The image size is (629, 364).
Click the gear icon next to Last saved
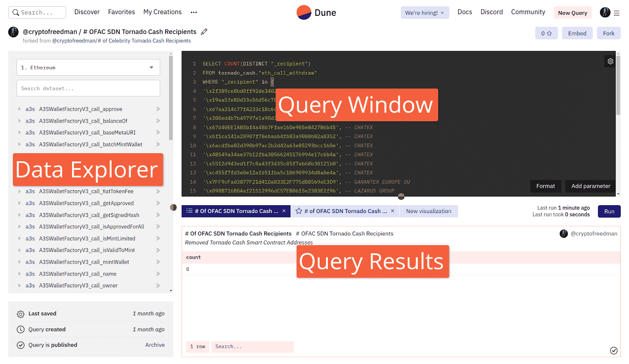point(20,314)
